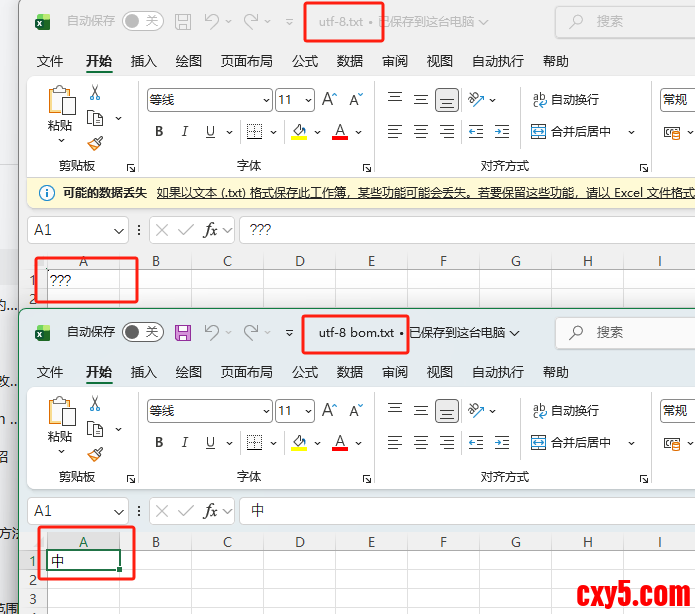The image size is (695, 614).
Task: Open the font size 11 dropdown in the top window
Action: click(308, 100)
